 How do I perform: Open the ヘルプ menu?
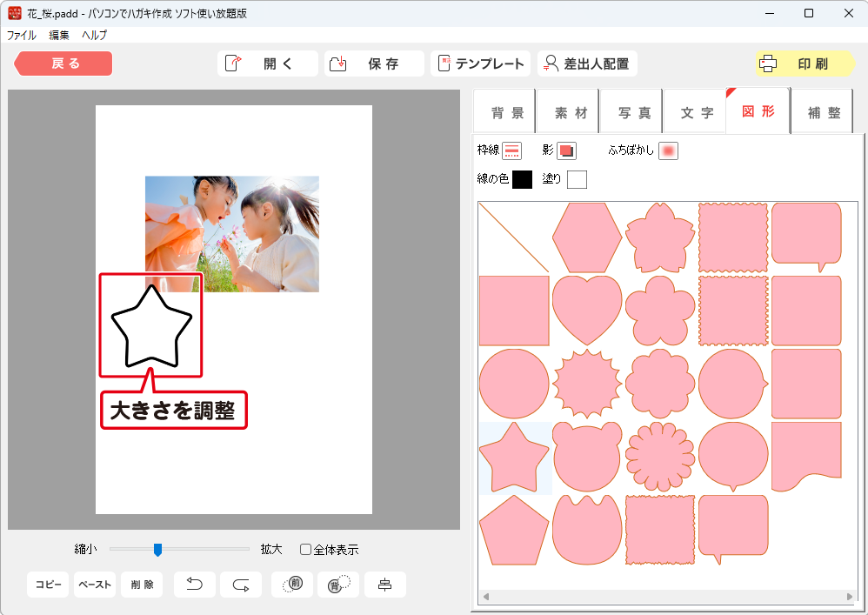[94, 36]
